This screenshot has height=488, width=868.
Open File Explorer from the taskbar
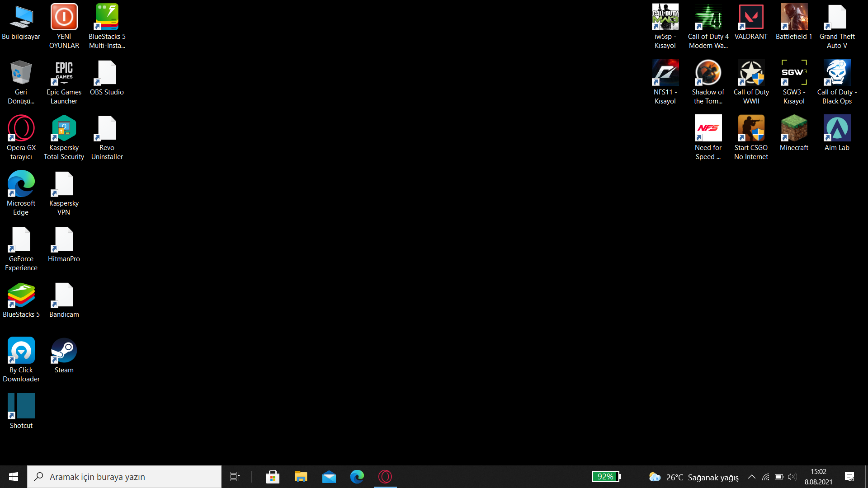click(301, 477)
